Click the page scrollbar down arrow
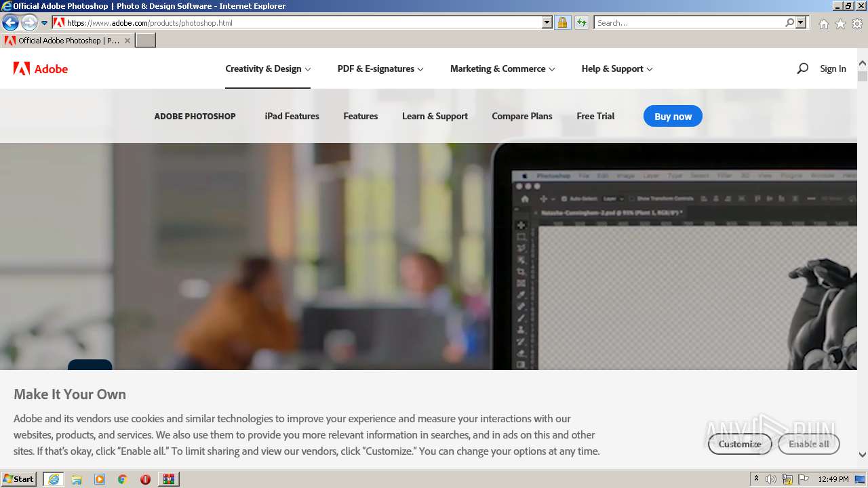The image size is (868, 488). 863,455
